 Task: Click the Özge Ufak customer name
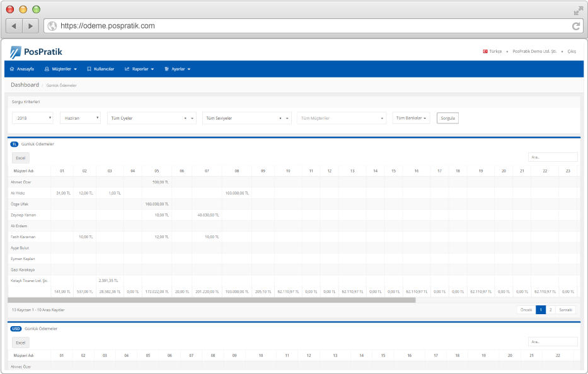(20, 204)
